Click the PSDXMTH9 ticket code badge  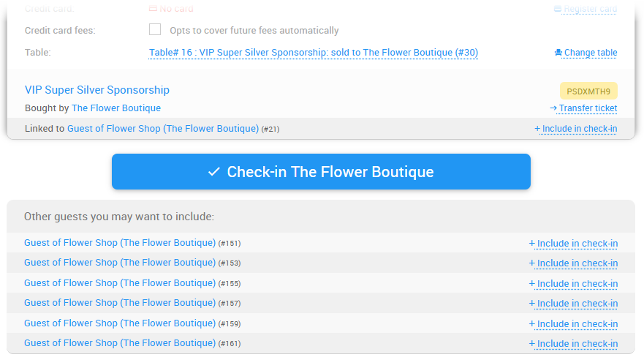tap(588, 91)
